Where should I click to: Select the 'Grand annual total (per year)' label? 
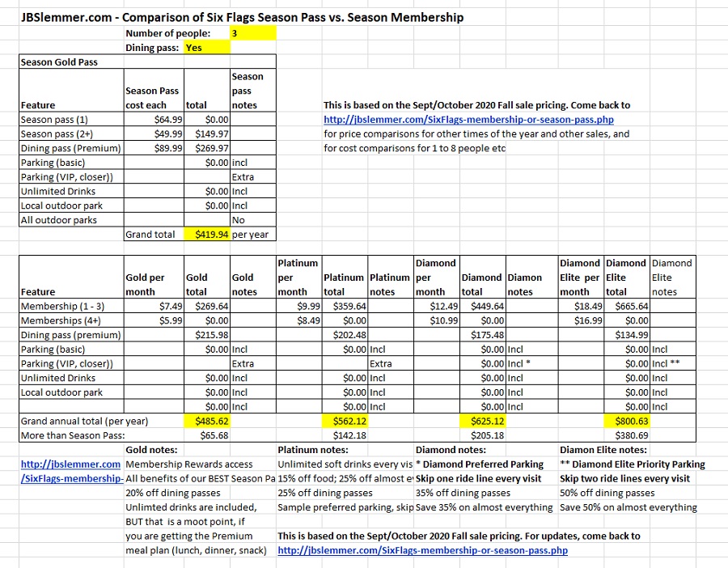[x=84, y=421]
